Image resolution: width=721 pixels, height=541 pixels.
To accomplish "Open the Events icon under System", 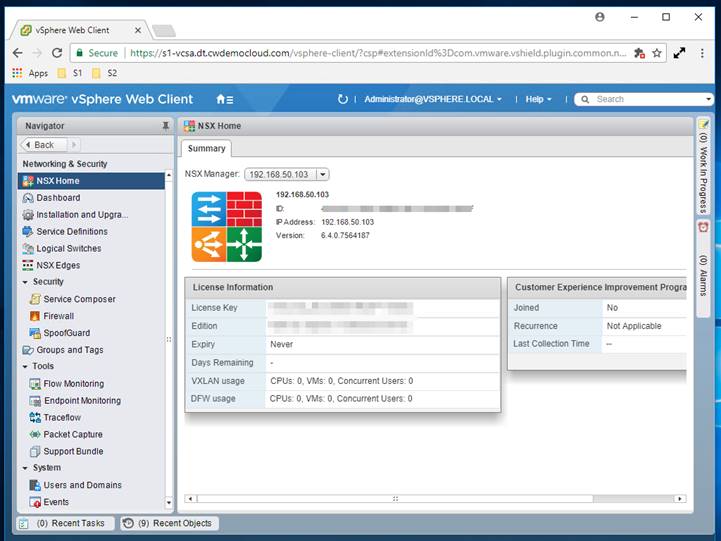I will tap(35, 502).
